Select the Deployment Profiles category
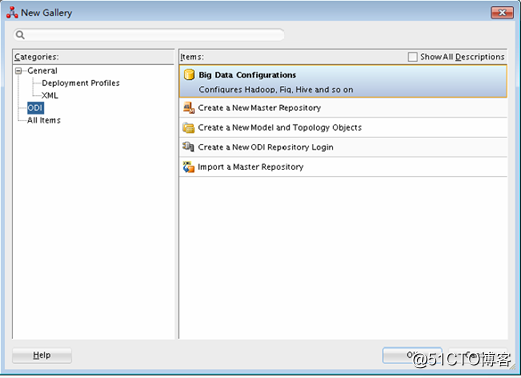This screenshot has width=521, height=378. (x=80, y=83)
